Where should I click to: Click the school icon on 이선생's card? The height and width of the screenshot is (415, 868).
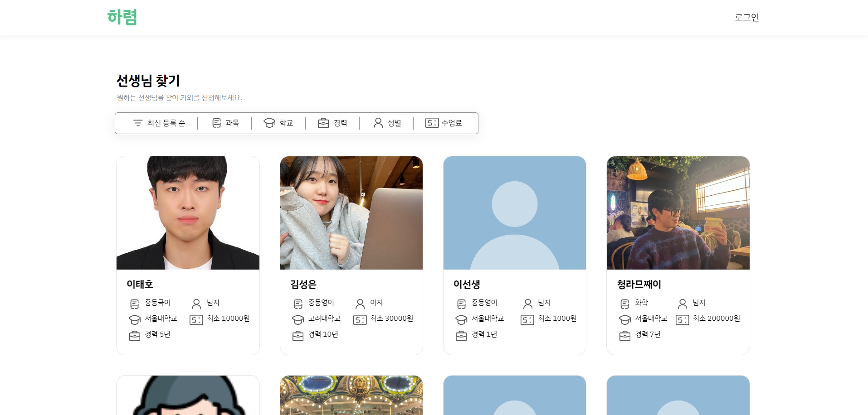click(x=461, y=320)
